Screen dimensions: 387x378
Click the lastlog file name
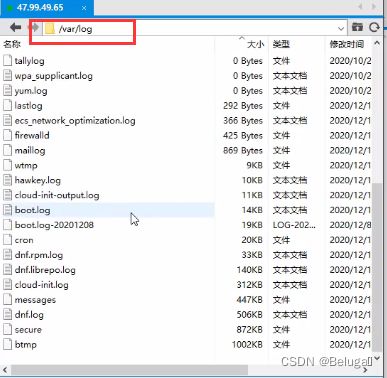tap(28, 106)
